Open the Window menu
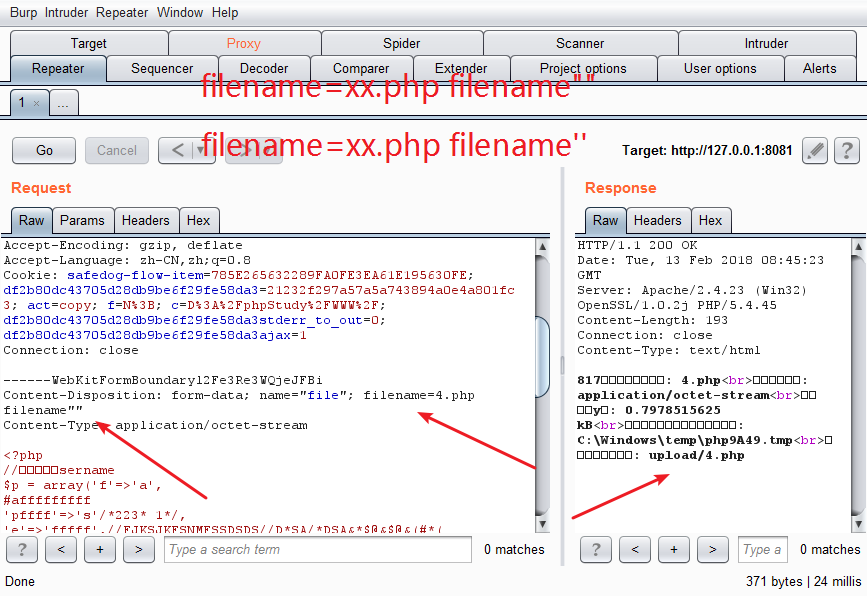Viewport: 867px width, 596px height. coord(180,12)
